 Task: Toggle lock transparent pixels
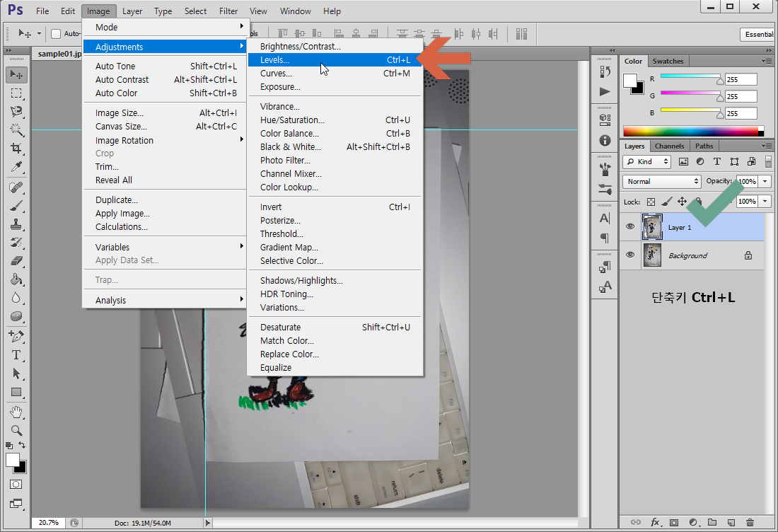(x=651, y=202)
